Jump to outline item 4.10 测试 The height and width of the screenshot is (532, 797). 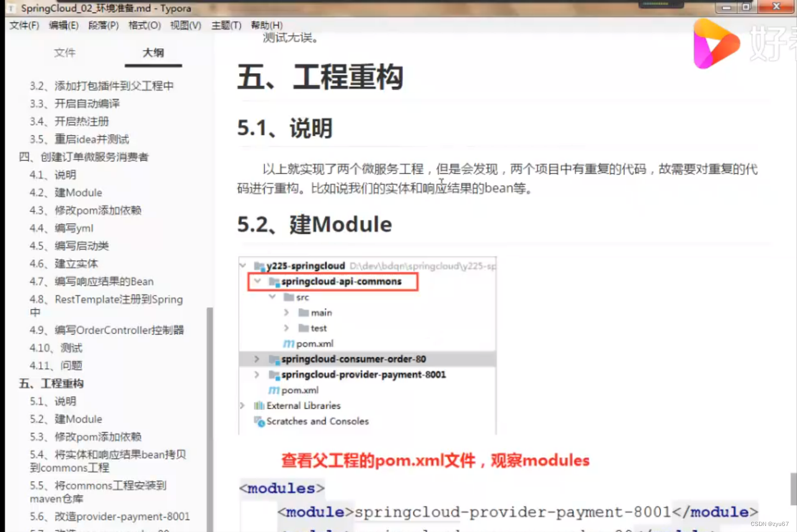click(56, 348)
